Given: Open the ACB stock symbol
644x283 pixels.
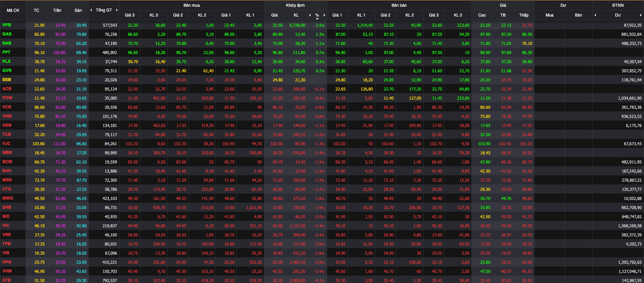Looking at the screenshot, I should tap(7, 89).
